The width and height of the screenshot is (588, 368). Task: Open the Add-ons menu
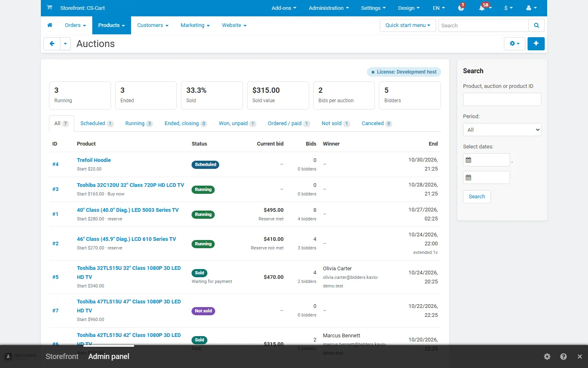pos(284,8)
